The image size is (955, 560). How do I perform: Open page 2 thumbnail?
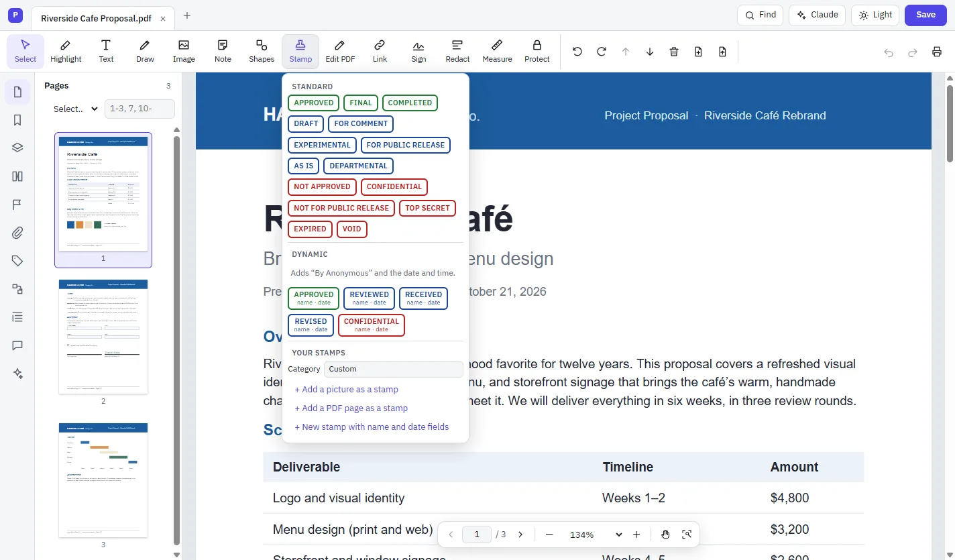pos(103,337)
